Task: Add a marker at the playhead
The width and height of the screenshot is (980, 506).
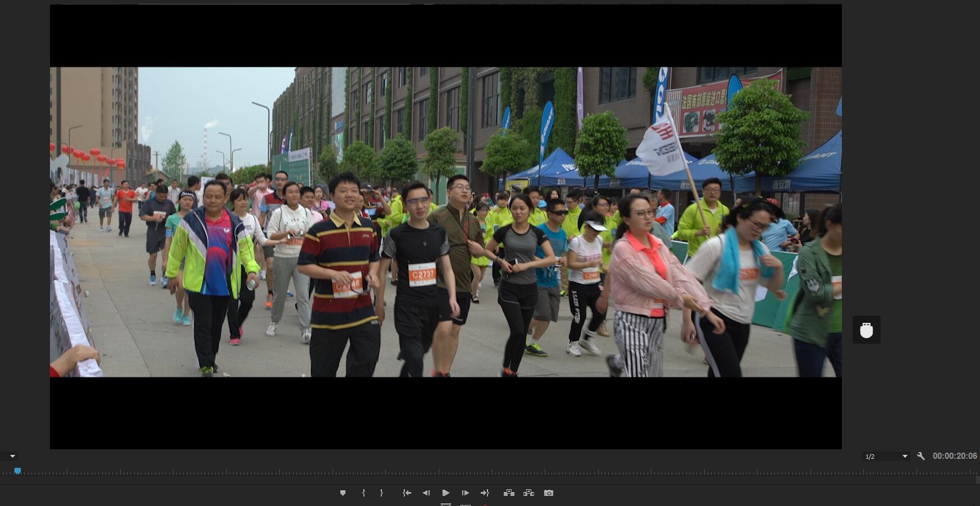Action: (x=343, y=493)
